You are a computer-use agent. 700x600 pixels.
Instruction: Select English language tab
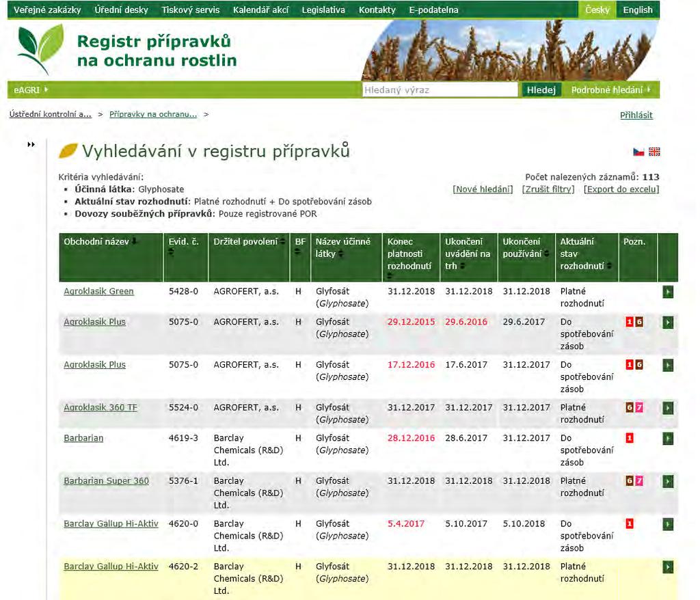(x=638, y=10)
